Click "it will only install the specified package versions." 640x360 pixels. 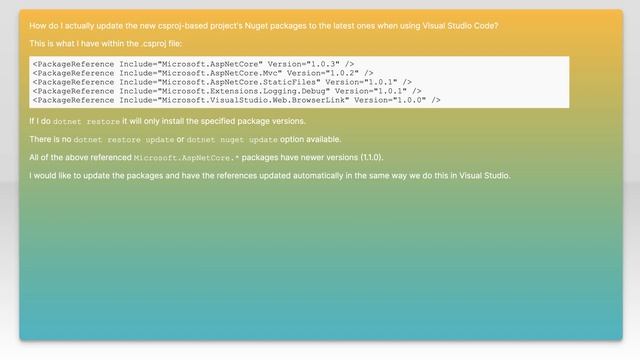[214, 121]
